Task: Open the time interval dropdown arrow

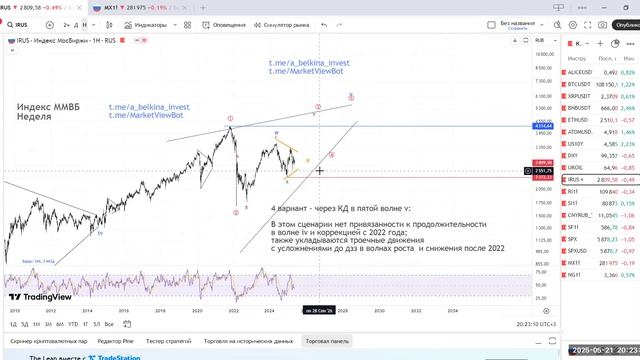Action: 93,25
